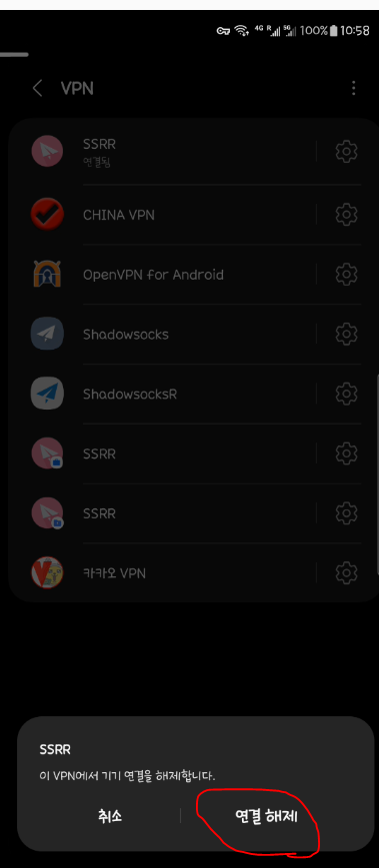Tap 취소 to cancel the dialog
This screenshot has width=379, height=868.
tap(109, 815)
